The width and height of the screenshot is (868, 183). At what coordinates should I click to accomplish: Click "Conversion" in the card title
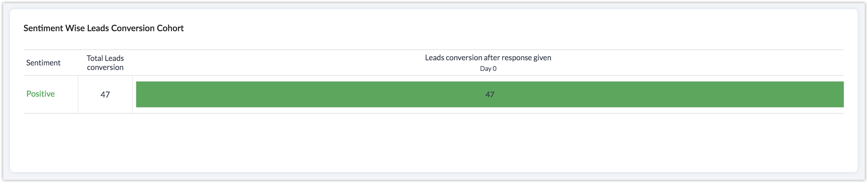tap(133, 28)
